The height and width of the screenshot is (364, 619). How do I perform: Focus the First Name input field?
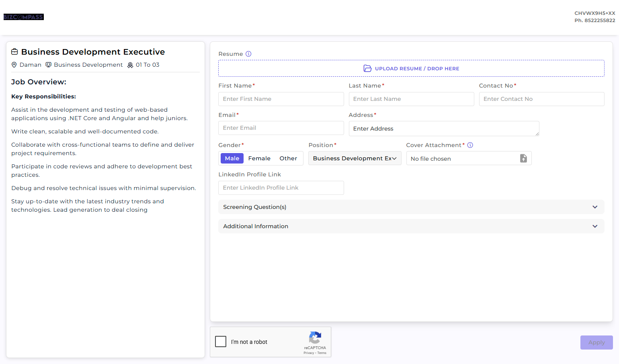pyautogui.click(x=281, y=99)
